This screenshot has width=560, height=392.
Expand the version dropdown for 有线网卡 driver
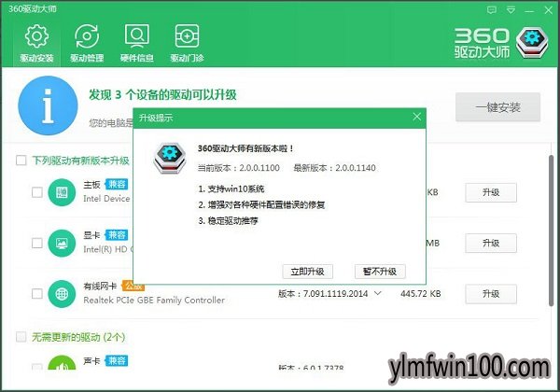coord(377,293)
